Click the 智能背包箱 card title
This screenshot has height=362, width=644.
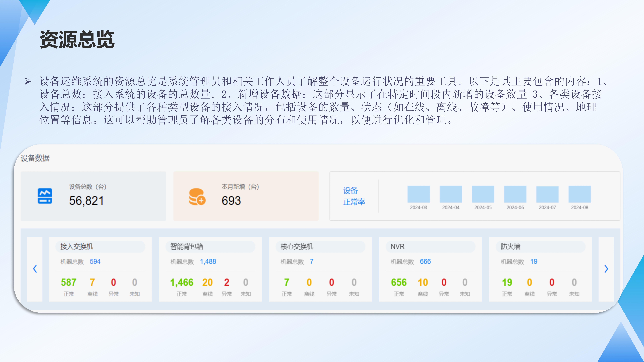[x=187, y=247]
